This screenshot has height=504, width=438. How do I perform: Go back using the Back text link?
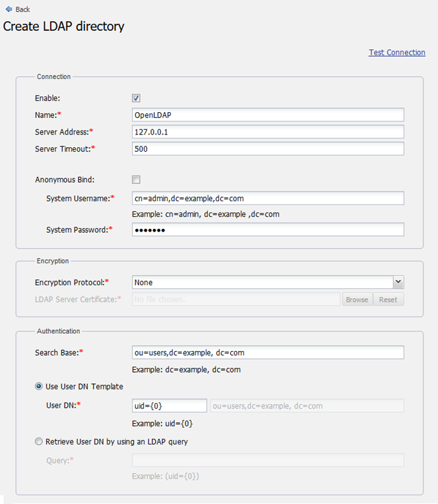click(22, 9)
